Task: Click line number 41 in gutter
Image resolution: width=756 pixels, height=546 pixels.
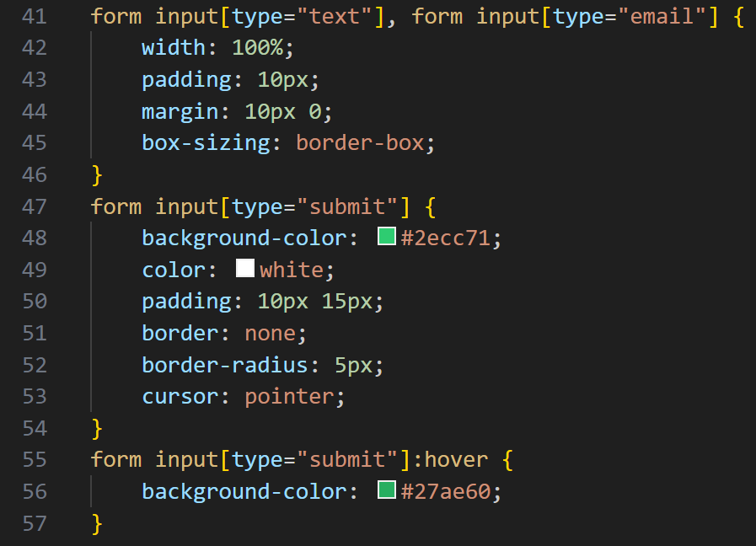Action: (x=33, y=16)
